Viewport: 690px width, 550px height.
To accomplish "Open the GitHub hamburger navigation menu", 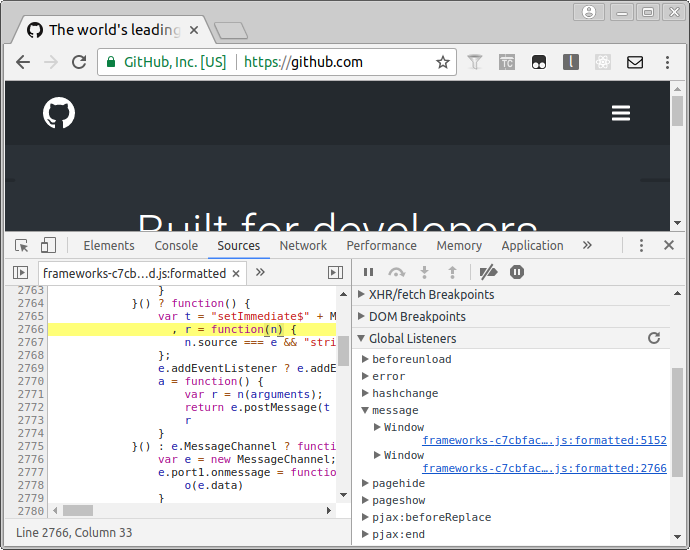I will pos(620,113).
